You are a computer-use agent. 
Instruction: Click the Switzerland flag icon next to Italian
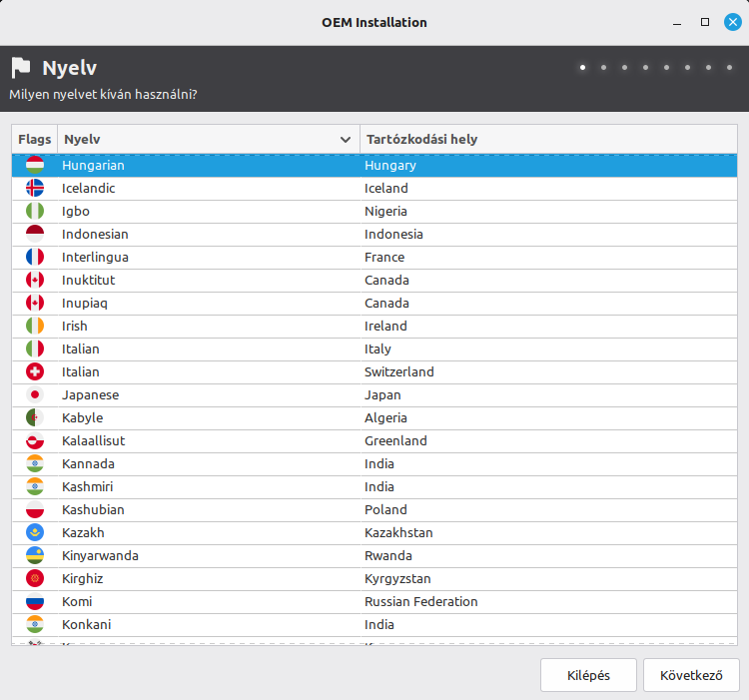pyautogui.click(x=35, y=371)
